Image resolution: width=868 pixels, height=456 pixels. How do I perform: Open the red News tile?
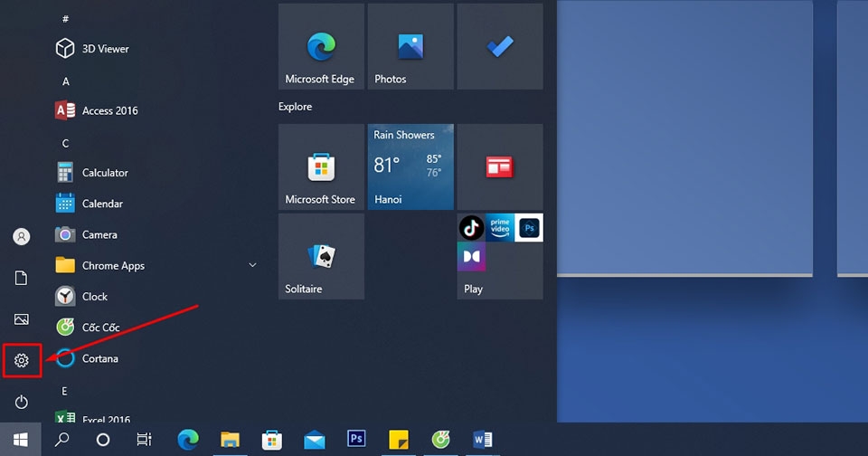(500, 166)
